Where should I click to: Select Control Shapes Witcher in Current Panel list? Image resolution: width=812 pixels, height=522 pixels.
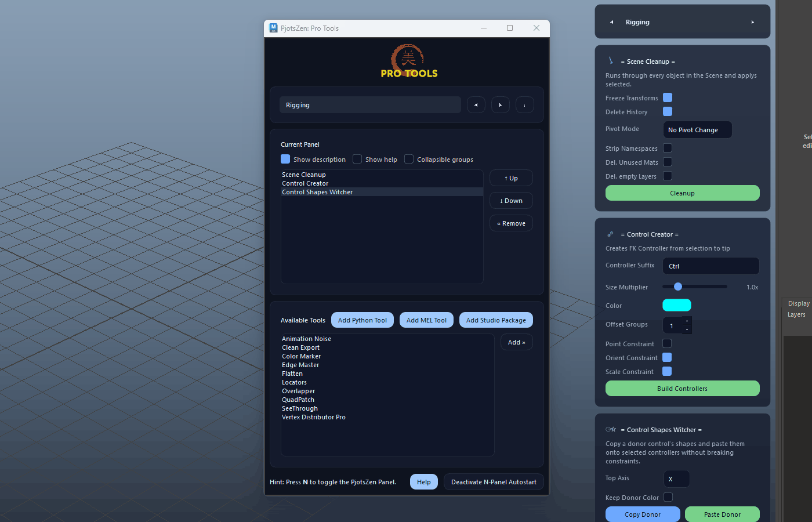pos(382,192)
